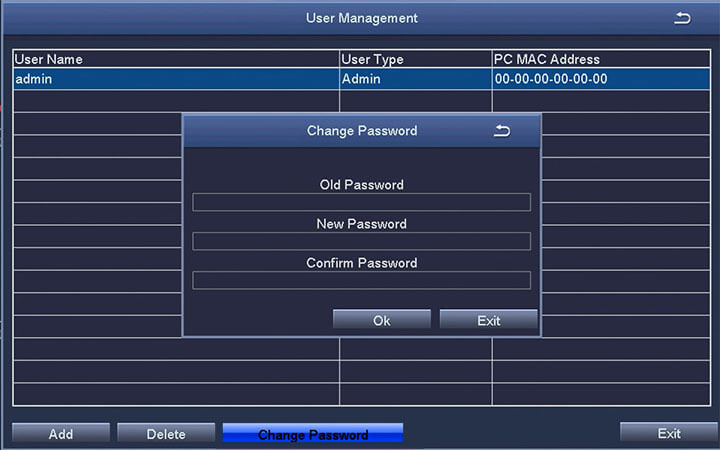Exit User Management via bottom-right Exit button
Image resolution: width=720 pixels, height=450 pixels.
point(668,433)
